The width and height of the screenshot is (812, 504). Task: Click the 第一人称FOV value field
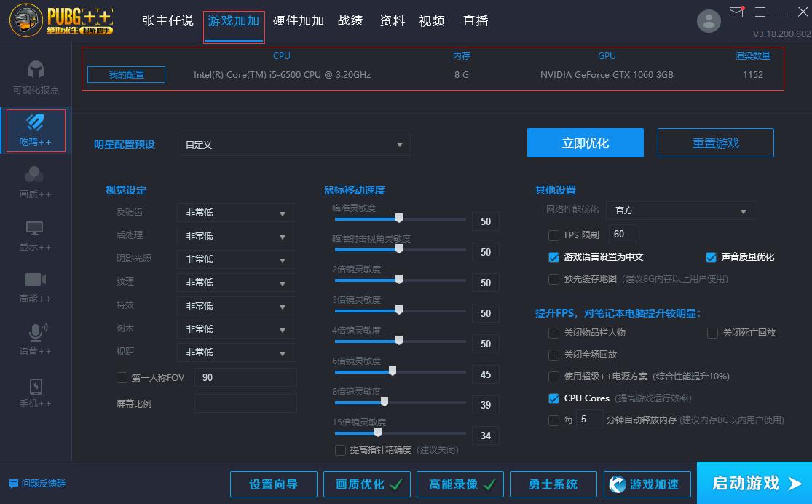(245, 377)
